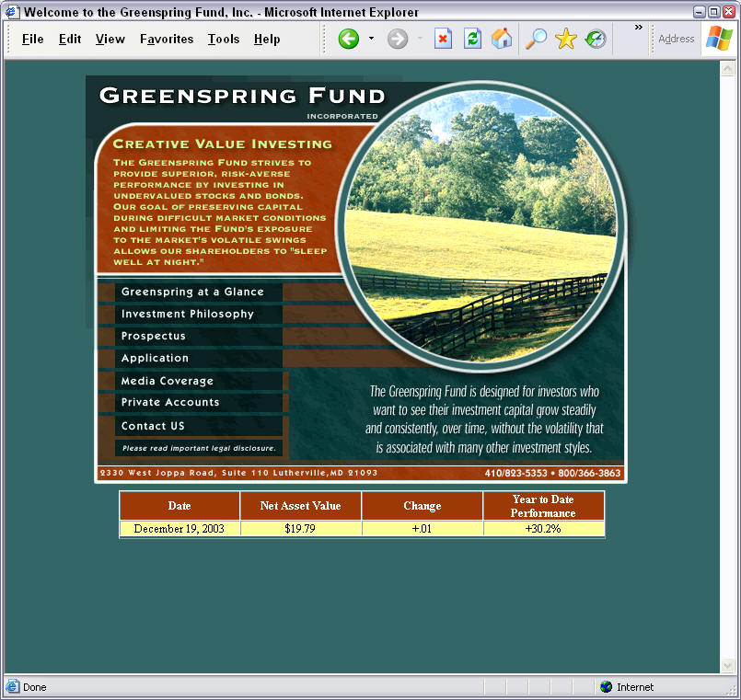The height and width of the screenshot is (700, 741).
Task: Select the Application link
Action: point(199,359)
